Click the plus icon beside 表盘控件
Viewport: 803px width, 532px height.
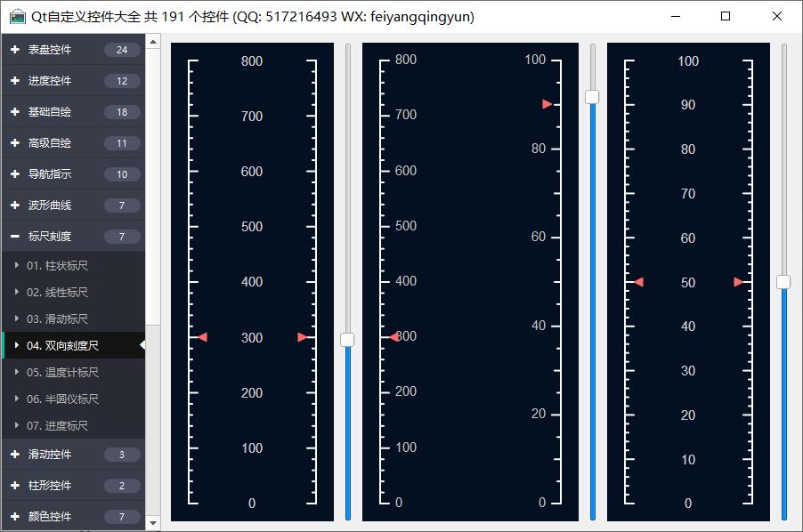click(15, 50)
